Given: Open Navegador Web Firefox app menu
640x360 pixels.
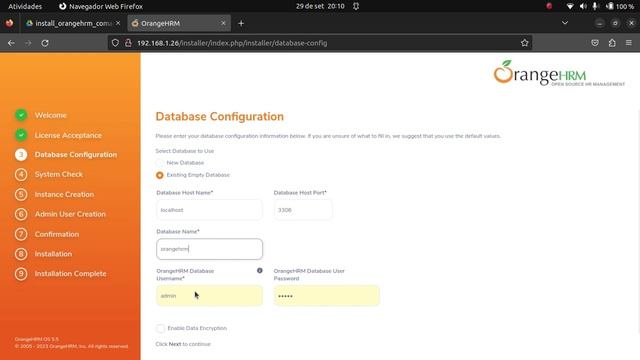Looking at the screenshot, I should pyautogui.click(x=101, y=6).
